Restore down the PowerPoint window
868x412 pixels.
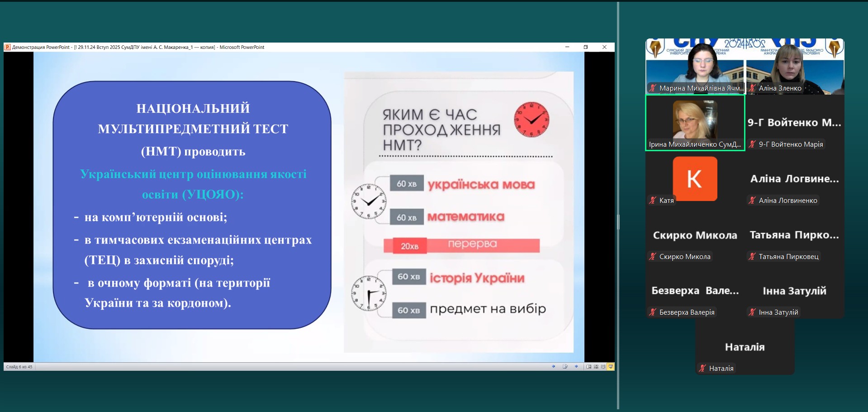(586, 47)
